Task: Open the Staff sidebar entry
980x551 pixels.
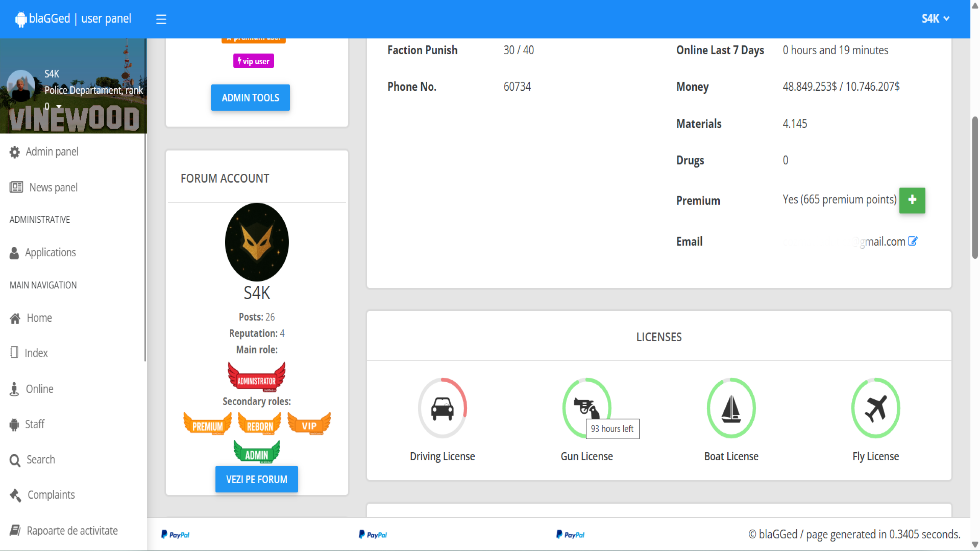Action: tap(34, 424)
